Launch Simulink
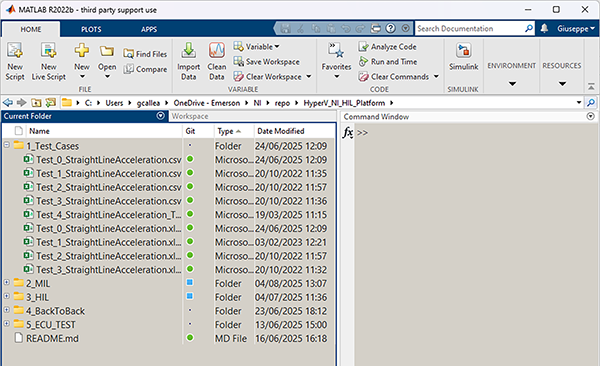 [x=463, y=57]
